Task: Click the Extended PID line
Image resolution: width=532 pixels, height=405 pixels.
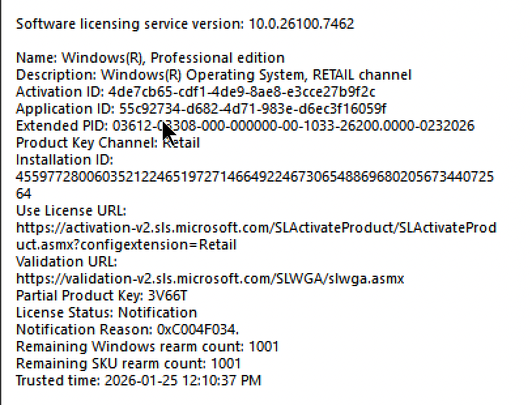Action: coord(245,126)
